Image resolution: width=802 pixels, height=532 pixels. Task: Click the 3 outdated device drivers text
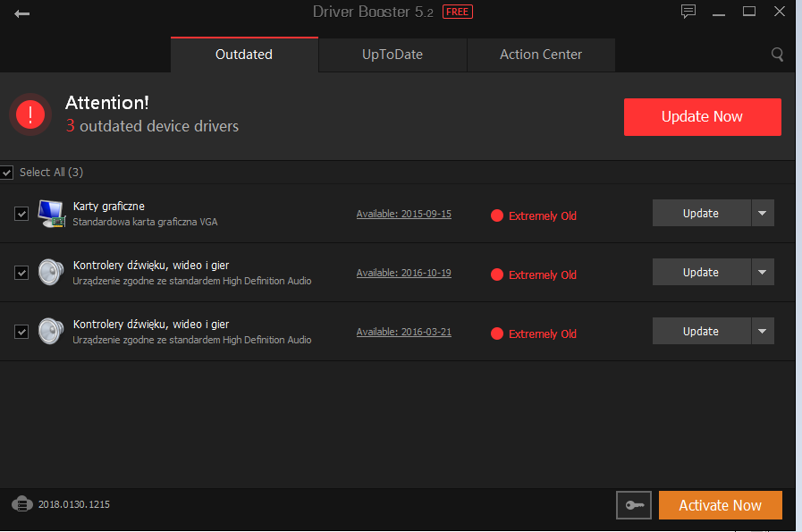(x=152, y=126)
